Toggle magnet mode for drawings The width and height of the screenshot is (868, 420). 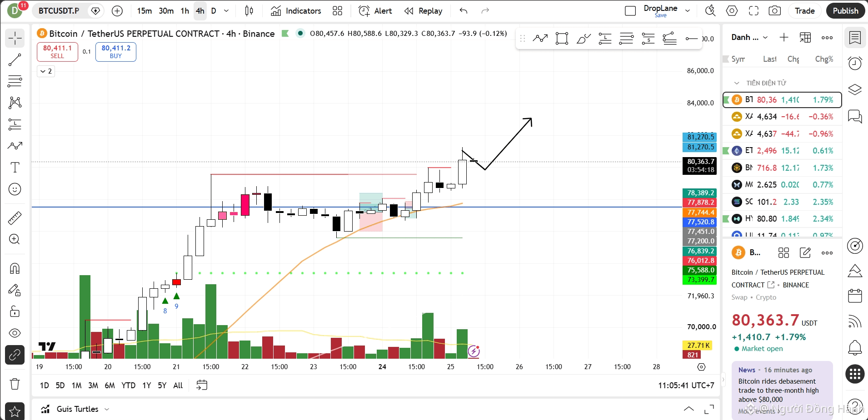click(15, 269)
